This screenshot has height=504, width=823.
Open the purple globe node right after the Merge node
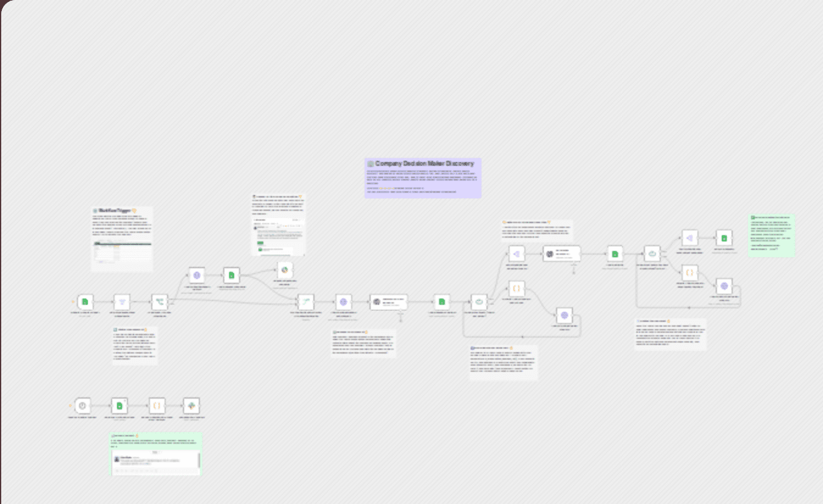(x=343, y=302)
